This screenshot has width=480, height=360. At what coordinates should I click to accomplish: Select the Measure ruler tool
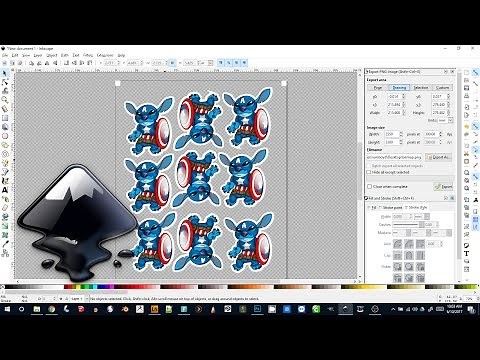click(x=5, y=109)
